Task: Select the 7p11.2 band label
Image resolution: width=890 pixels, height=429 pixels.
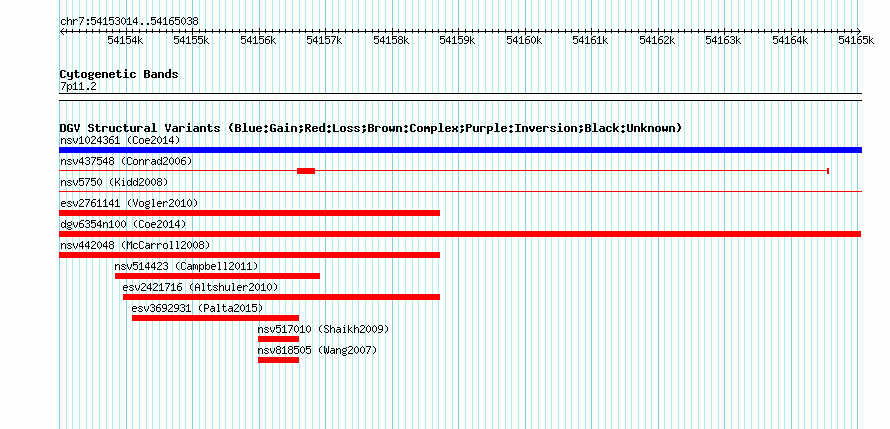Action: pyautogui.click(x=78, y=86)
